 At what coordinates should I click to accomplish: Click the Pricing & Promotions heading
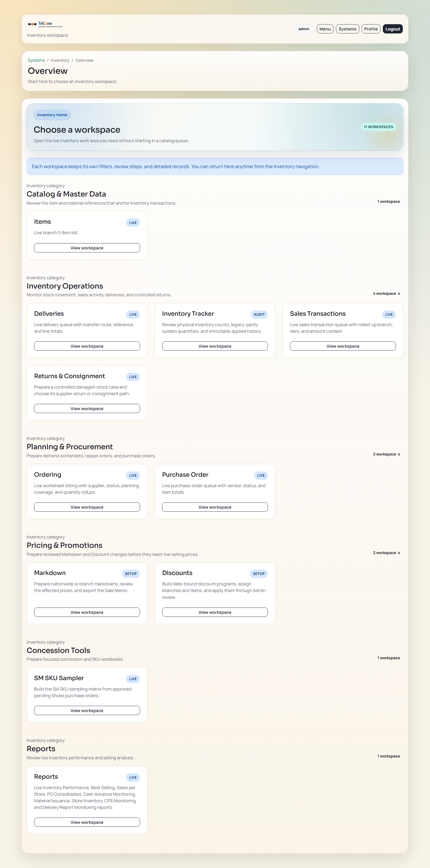tap(64, 545)
